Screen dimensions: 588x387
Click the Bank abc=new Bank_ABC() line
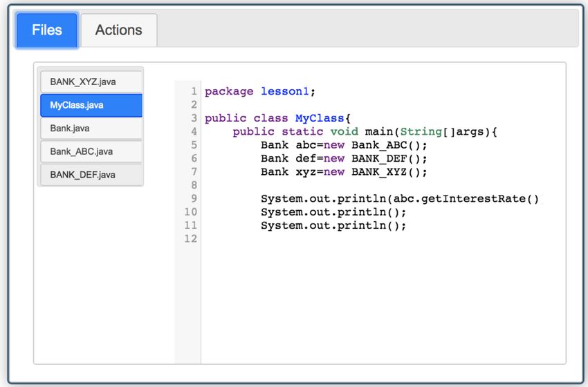[344, 145]
